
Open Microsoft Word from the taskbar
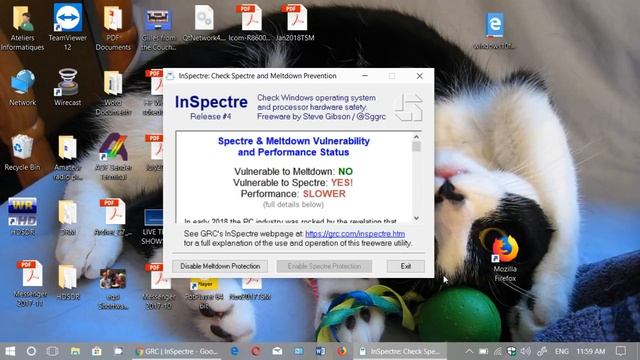click(320, 351)
